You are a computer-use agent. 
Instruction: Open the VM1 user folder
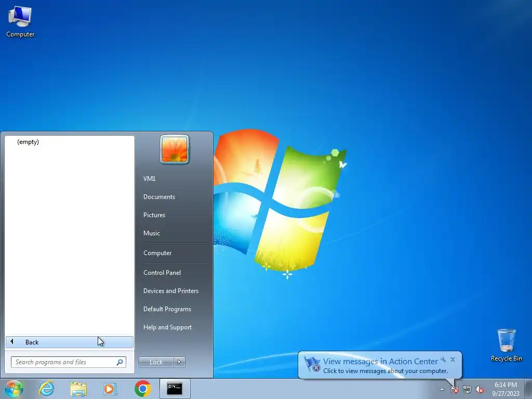click(x=149, y=179)
